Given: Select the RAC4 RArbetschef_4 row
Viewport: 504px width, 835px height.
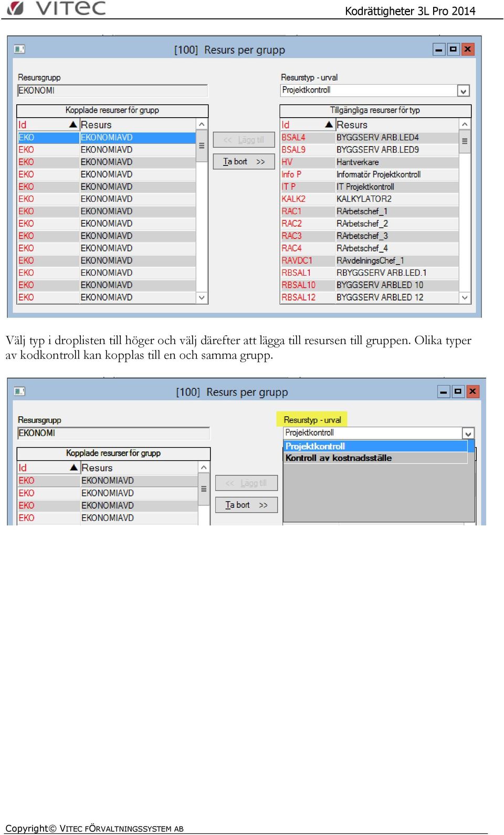Looking at the screenshot, I should click(370, 248).
